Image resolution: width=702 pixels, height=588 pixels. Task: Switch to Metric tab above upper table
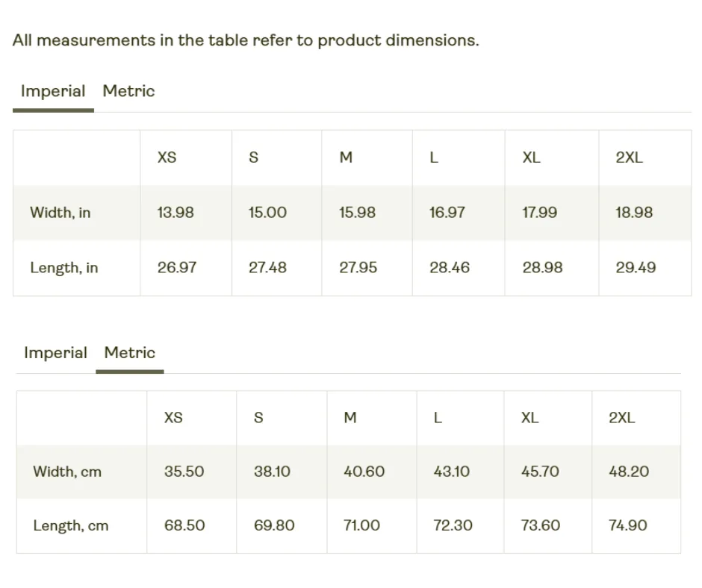coord(129,91)
